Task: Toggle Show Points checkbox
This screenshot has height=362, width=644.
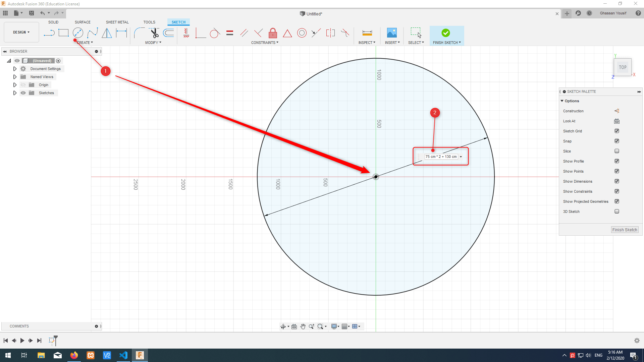Action: [x=617, y=171]
